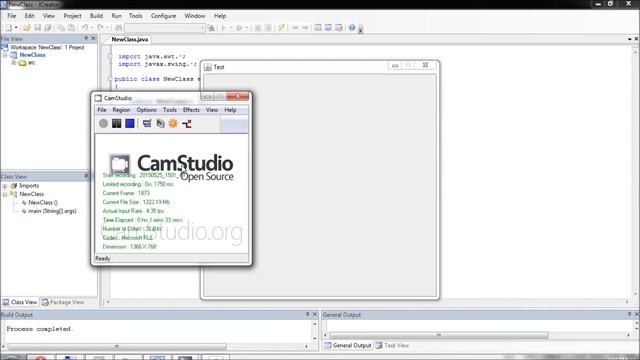
Task: Collapse the NewClass node in Class View
Action: [x=5, y=194]
